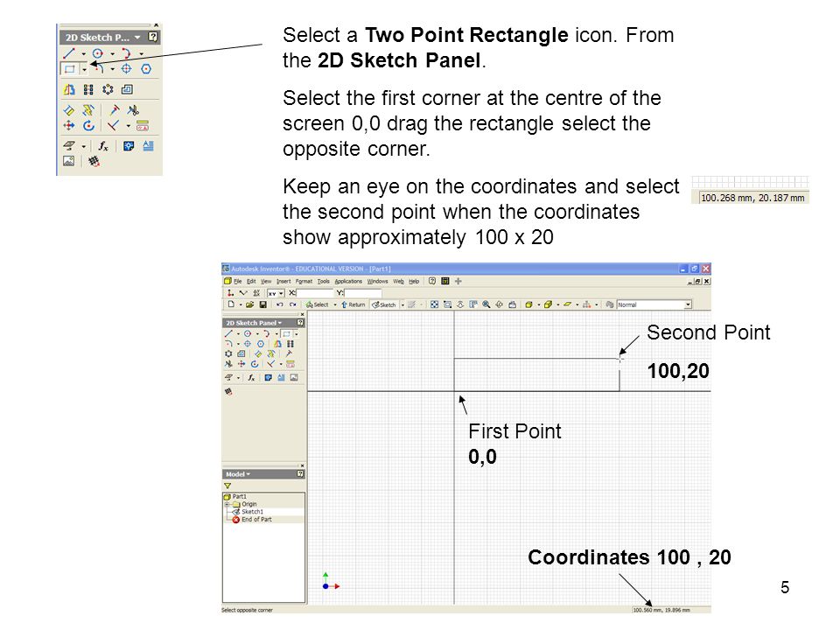Click the Point, Hole Center crosshair icon in enlarged panel
This screenshot has height=630, width=840.
click(x=126, y=68)
